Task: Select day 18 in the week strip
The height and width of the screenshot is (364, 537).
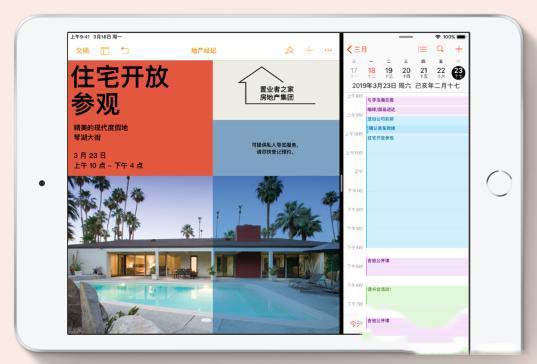Action: click(372, 72)
